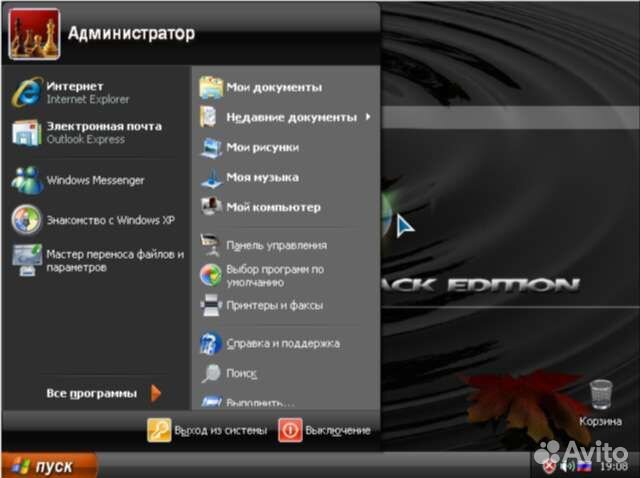Click the Выполнить run icon

(x=211, y=402)
